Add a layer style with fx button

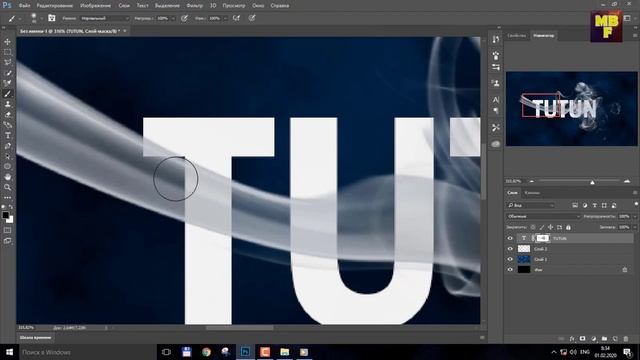click(x=572, y=339)
